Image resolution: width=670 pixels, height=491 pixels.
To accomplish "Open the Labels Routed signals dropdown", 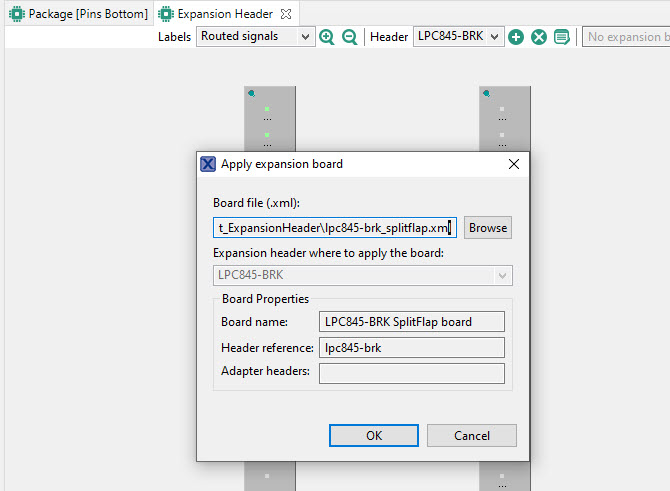I will tap(255, 37).
